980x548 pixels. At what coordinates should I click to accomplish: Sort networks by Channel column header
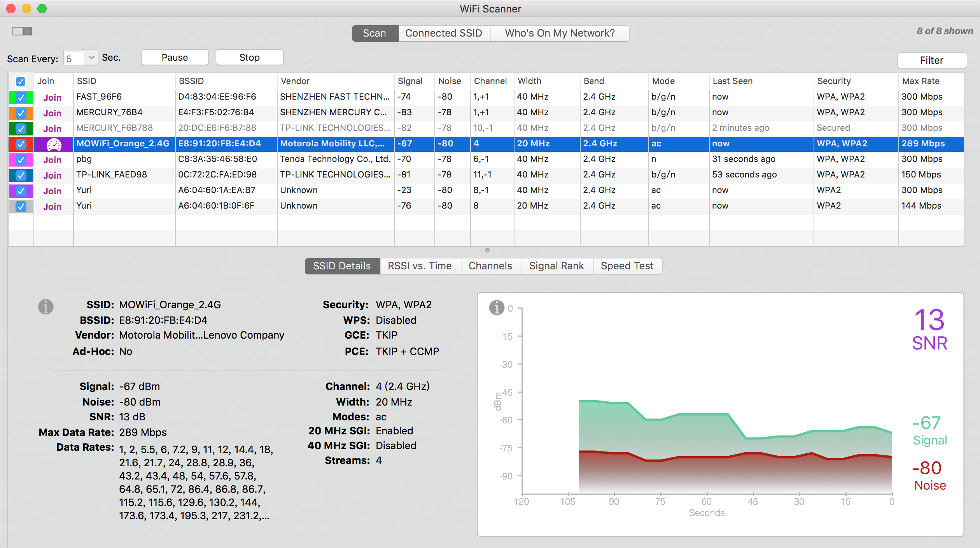pos(490,81)
